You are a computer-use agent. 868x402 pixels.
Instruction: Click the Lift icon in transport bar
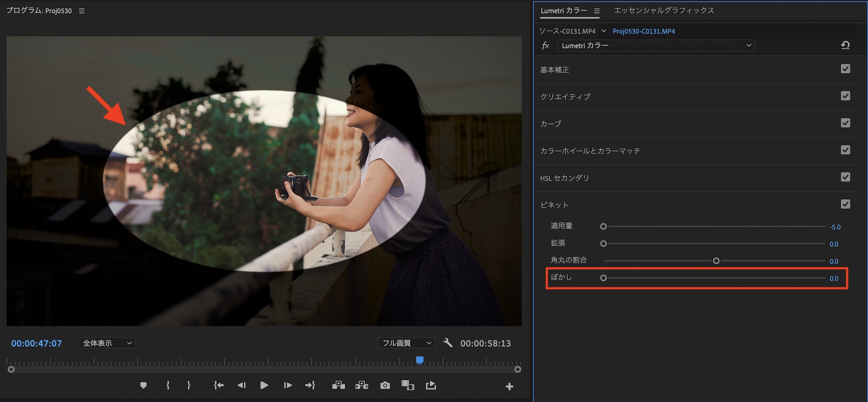click(x=339, y=385)
